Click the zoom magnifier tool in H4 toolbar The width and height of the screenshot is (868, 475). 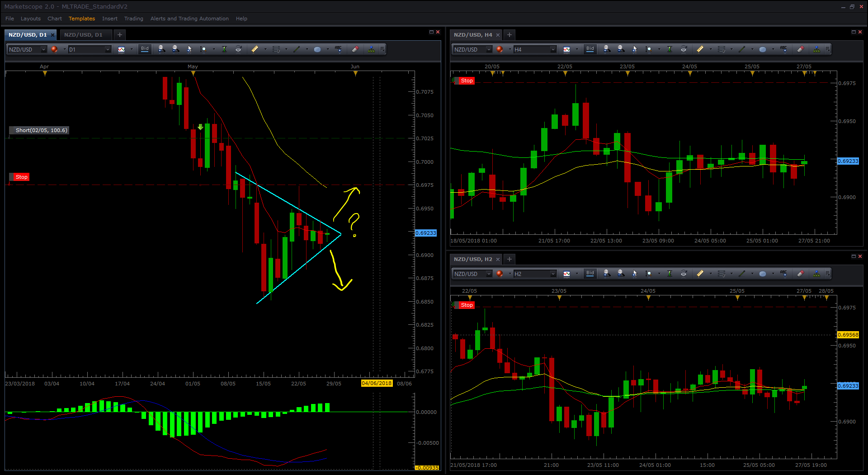[649, 49]
